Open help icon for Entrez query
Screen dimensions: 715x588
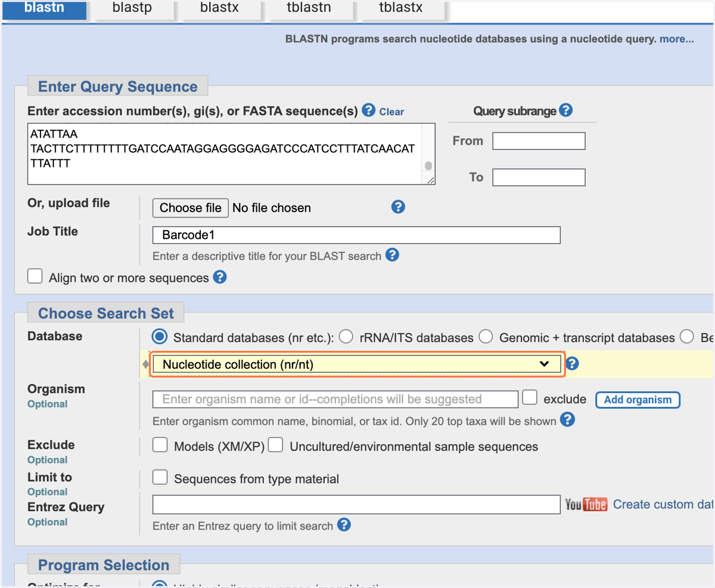click(344, 525)
